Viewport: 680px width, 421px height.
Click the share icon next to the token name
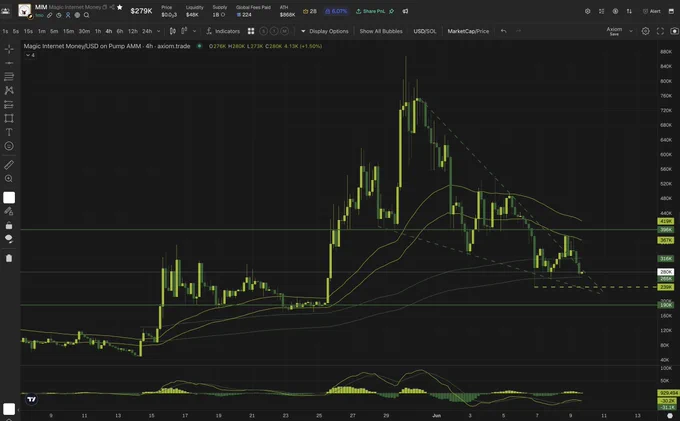pos(112,7)
